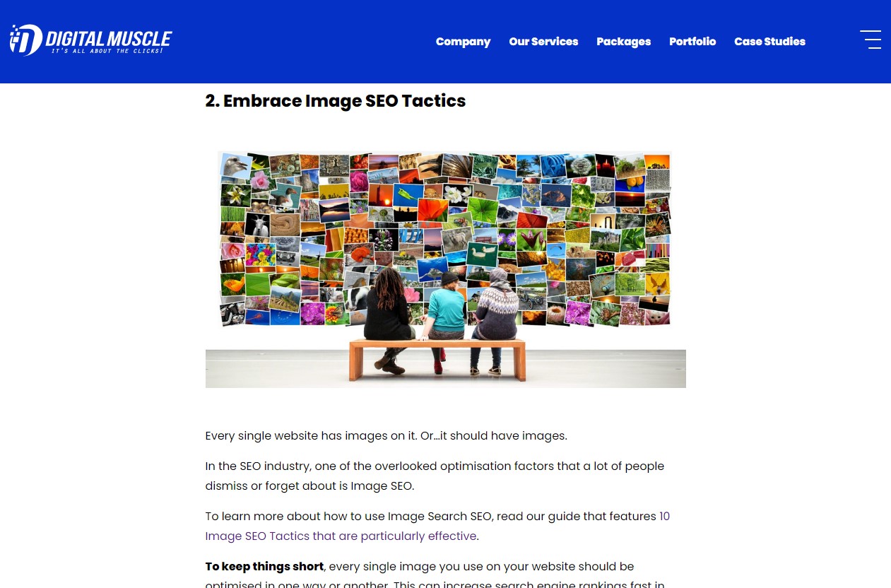The height and width of the screenshot is (588, 891).
Task: Click the line "Every single website has images"
Action: click(386, 436)
